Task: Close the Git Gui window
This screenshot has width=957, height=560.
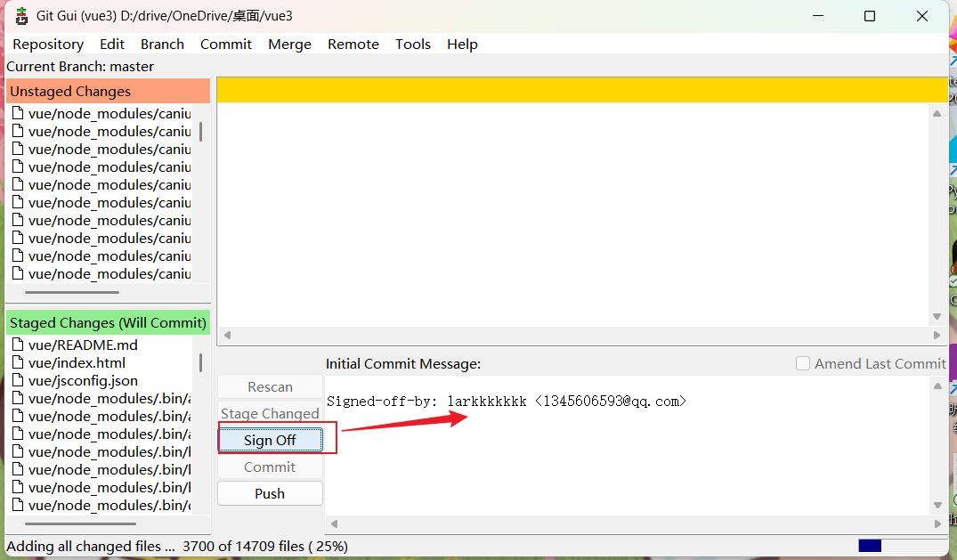Action: (x=922, y=16)
